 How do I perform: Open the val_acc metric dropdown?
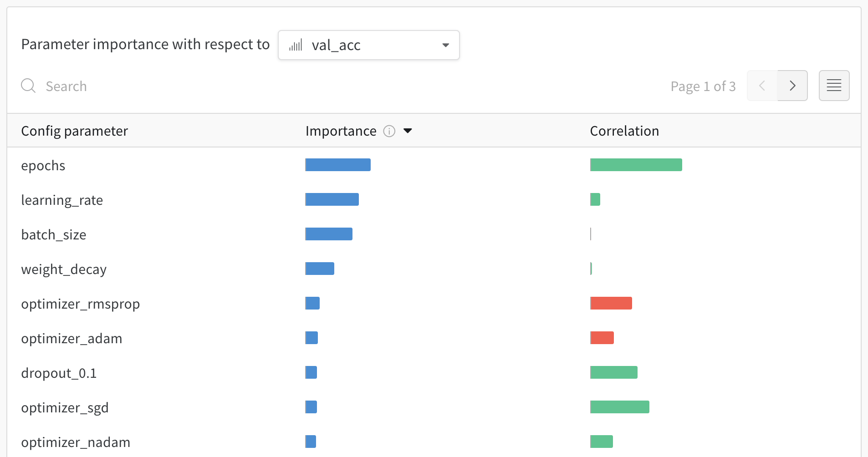click(x=369, y=45)
